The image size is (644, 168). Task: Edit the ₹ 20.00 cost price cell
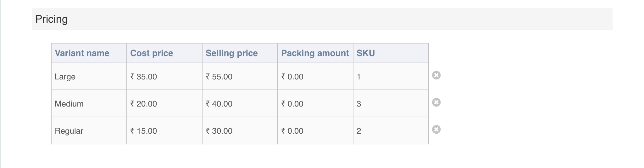(x=164, y=104)
